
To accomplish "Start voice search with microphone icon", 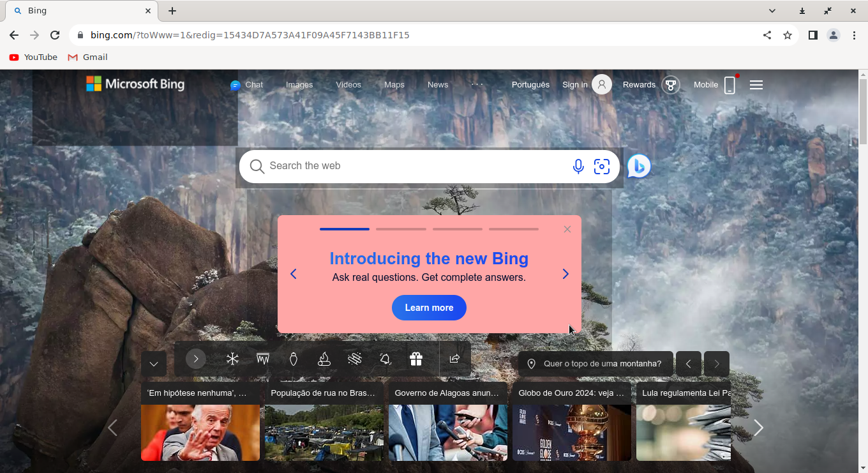I will coord(578,167).
